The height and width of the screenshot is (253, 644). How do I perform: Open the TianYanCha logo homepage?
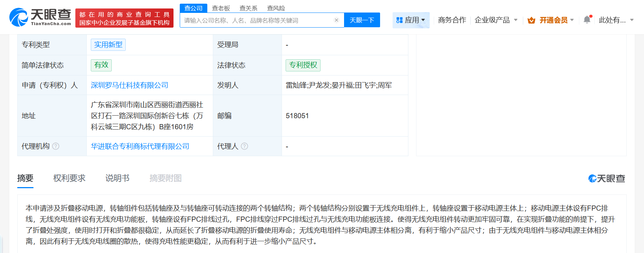[40, 17]
